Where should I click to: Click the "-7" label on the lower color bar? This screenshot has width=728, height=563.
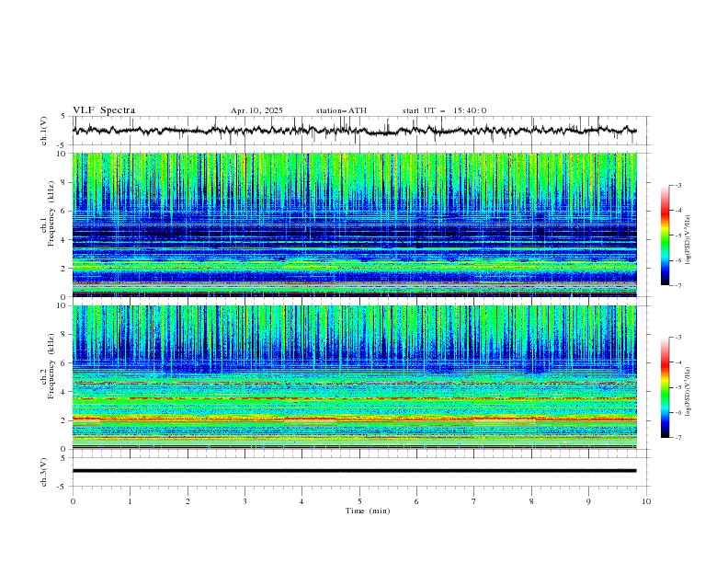click(x=677, y=438)
